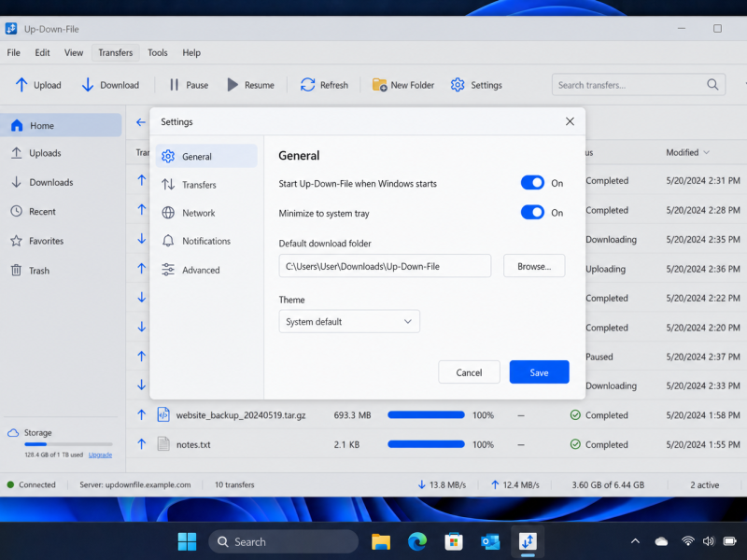Click the 13.8 MB/s download speed indicator
747x560 pixels.
pyautogui.click(x=442, y=484)
